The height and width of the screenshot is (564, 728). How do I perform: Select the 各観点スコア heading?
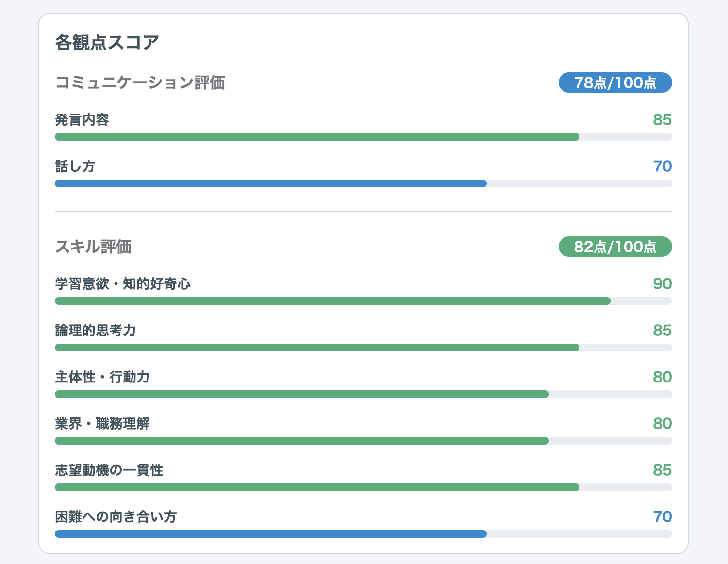107,43
